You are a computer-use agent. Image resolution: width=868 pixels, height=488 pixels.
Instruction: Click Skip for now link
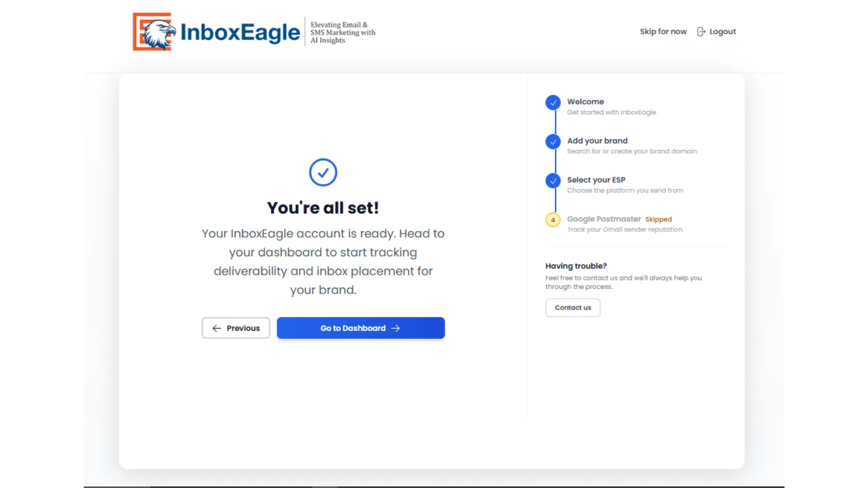coord(663,32)
